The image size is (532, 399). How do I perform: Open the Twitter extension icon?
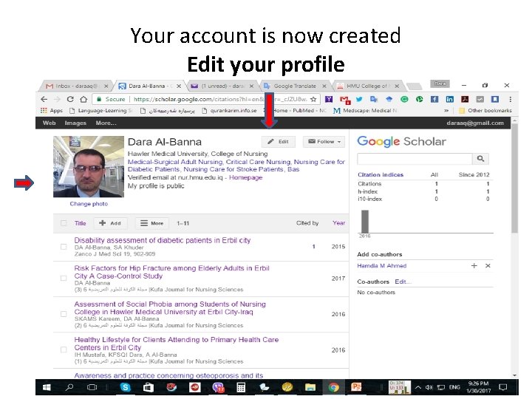pyautogui.click(x=359, y=99)
